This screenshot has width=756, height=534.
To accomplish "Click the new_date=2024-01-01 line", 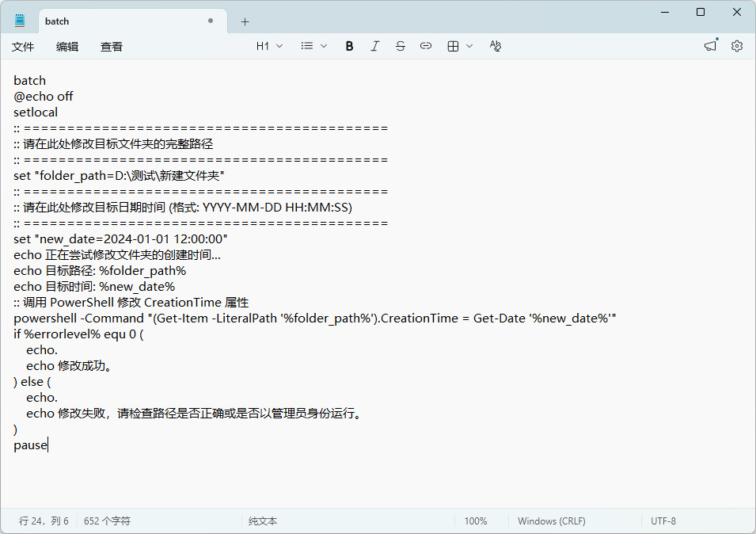I will point(120,239).
